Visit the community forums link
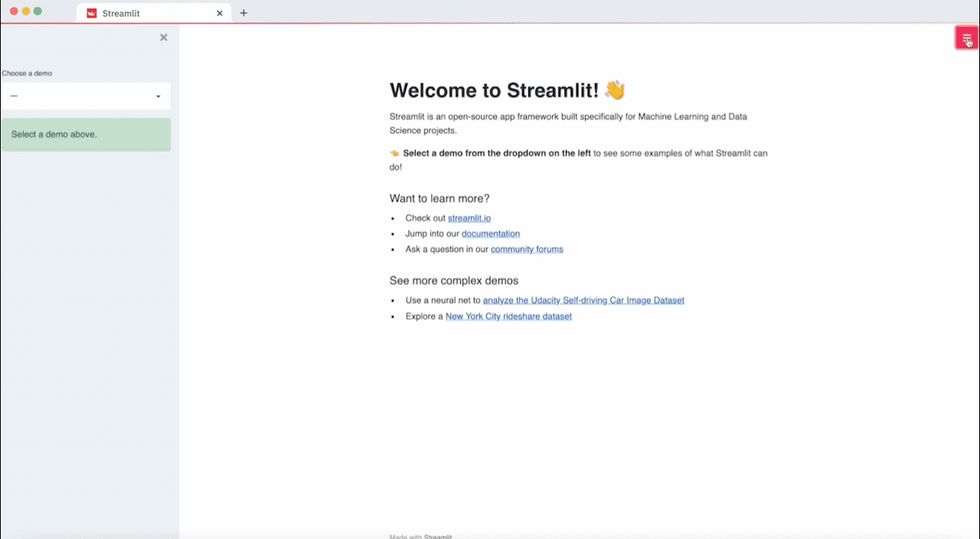 tap(527, 249)
